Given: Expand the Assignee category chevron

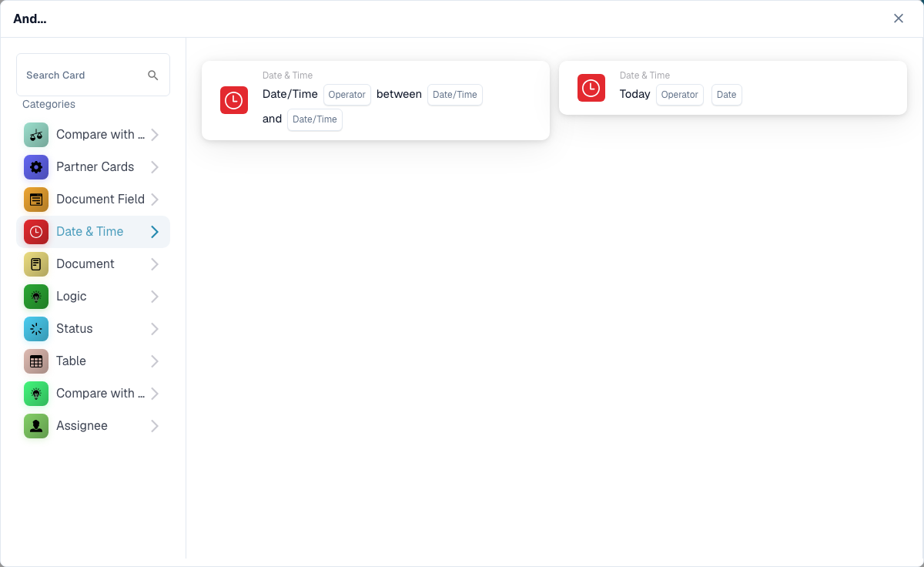Looking at the screenshot, I should tap(155, 426).
